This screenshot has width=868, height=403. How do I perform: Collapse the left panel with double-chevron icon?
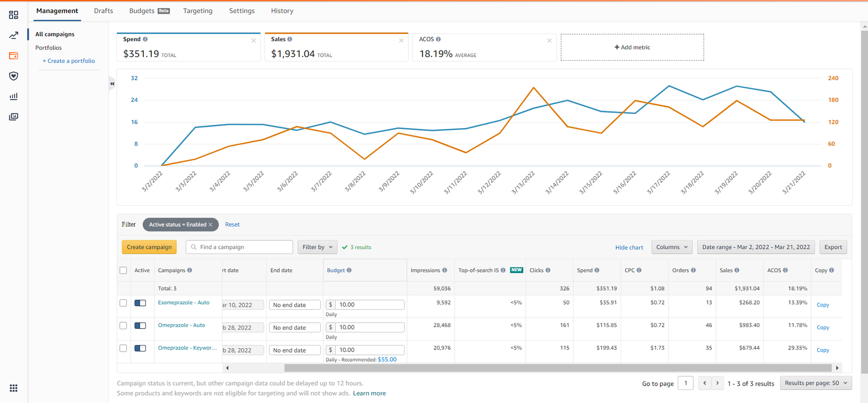pyautogui.click(x=112, y=84)
